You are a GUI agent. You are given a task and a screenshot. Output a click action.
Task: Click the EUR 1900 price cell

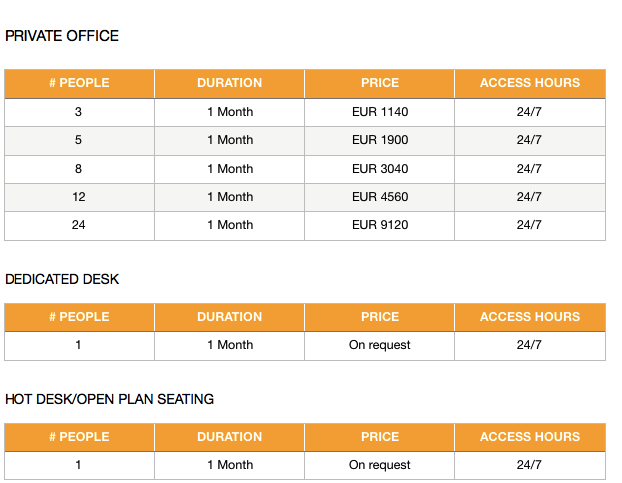(380, 140)
